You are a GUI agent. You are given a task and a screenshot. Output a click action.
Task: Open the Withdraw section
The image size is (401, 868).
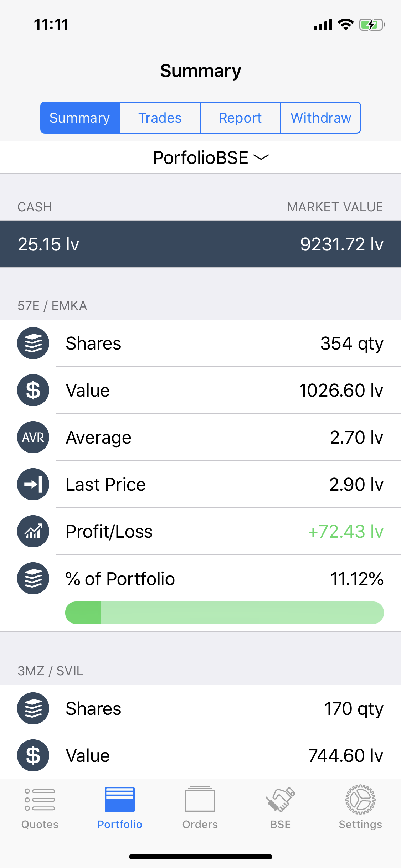tap(321, 118)
